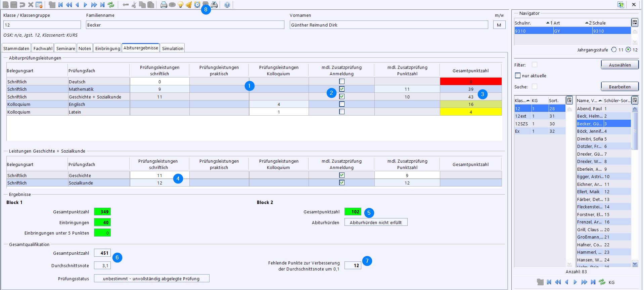The height and width of the screenshot is (290, 644).
Task: Sort the class list by the Klas... header
Action: point(522,100)
